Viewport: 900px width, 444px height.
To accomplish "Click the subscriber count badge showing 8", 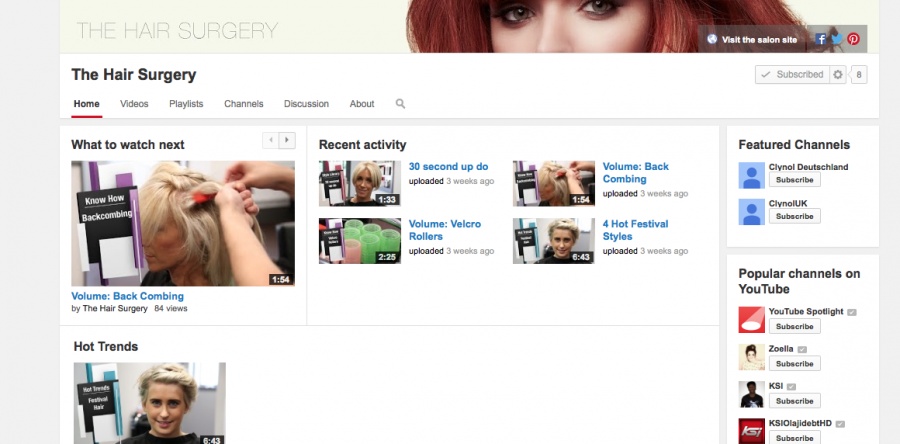I will (859, 75).
